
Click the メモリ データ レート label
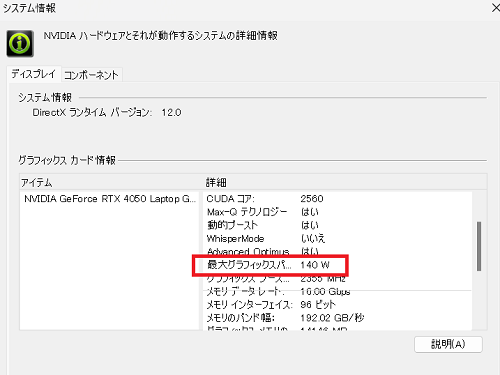[x=245, y=291]
